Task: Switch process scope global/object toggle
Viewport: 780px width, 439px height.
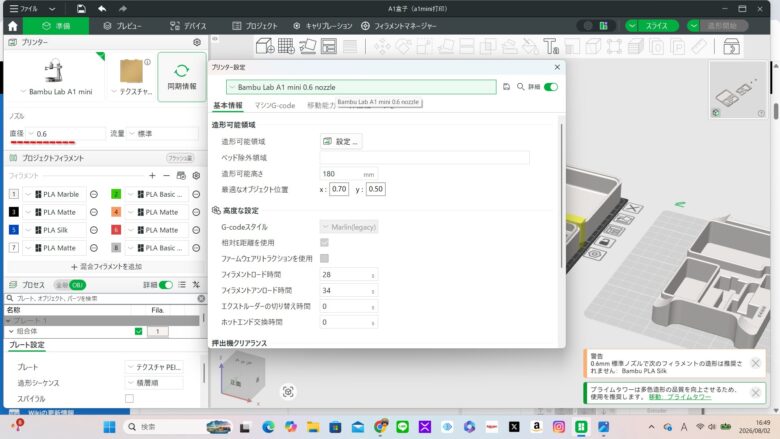Action: (70, 285)
